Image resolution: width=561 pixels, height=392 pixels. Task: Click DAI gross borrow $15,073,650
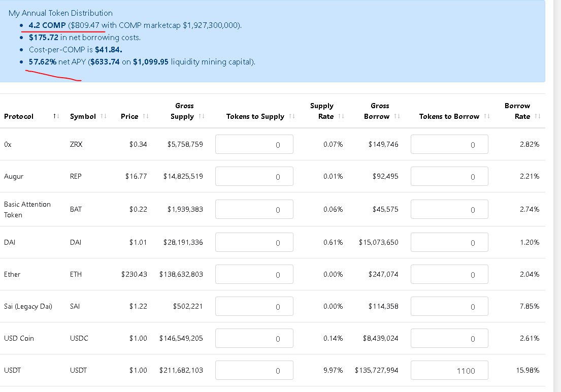click(379, 242)
